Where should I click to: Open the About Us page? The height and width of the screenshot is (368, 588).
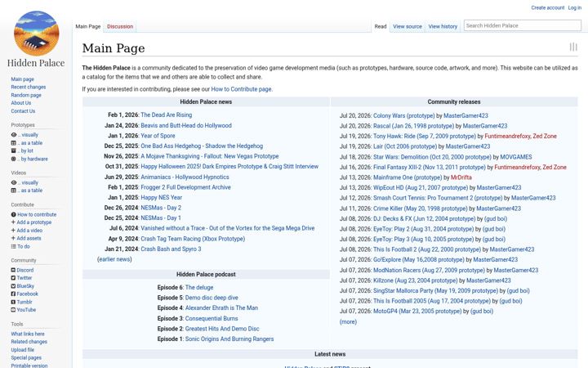tap(21, 103)
